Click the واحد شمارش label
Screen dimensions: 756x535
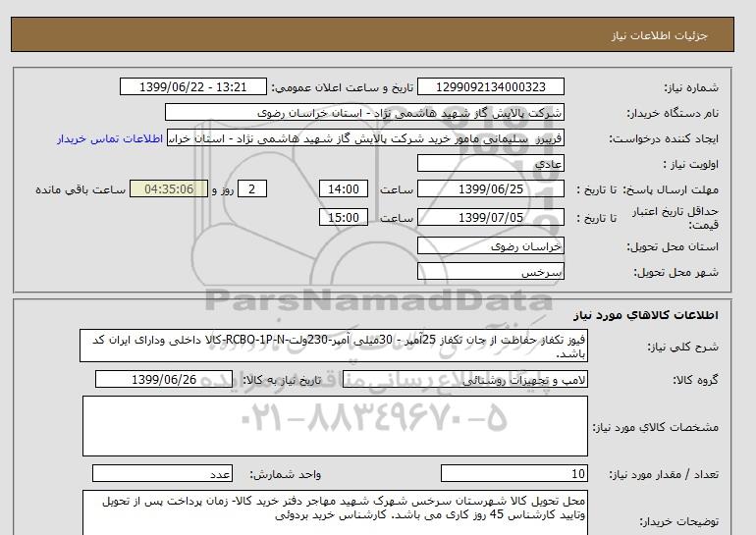(x=286, y=474)
